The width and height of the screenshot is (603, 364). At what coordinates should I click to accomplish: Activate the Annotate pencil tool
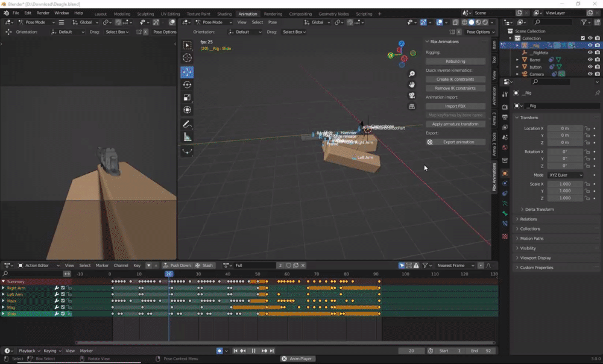187,124
